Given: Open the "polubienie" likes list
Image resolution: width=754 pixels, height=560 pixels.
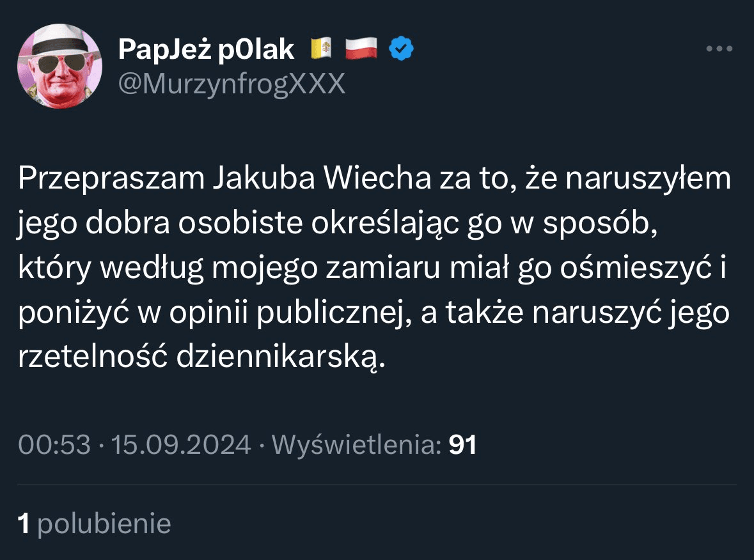Looking at the screenshot, I should tap(104, 524).
